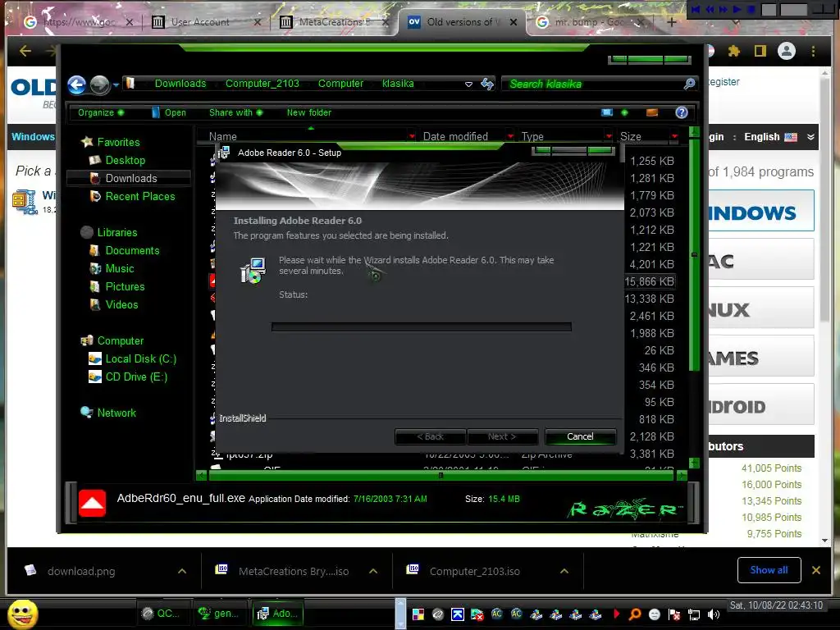Switch to the User Account browser tab
The width and height of the screenshot is (840, 630).
coord(200,22)
